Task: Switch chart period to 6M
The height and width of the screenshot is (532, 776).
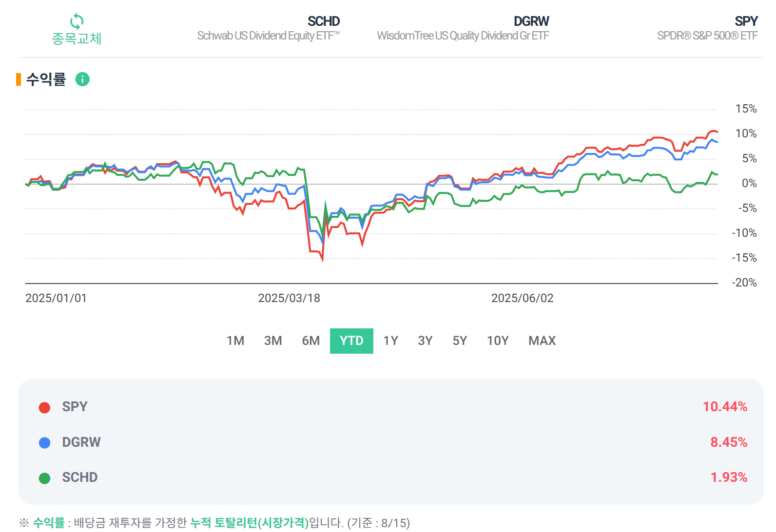Action: click(x=311, y=341)
